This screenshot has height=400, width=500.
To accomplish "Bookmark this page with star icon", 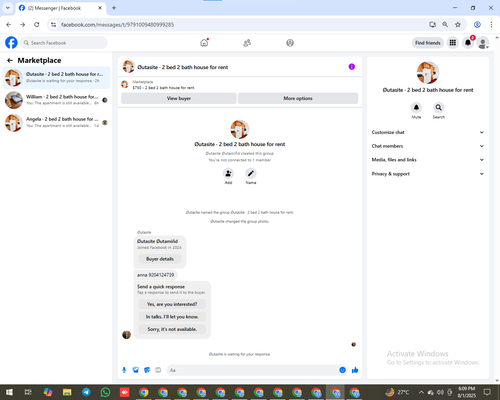I will click(458, 24).
